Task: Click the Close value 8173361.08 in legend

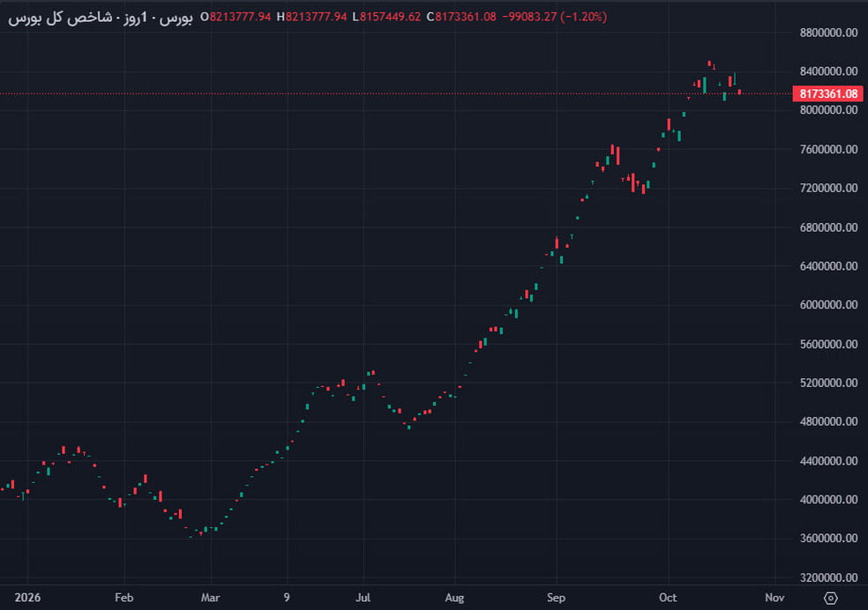Action: 466,17
